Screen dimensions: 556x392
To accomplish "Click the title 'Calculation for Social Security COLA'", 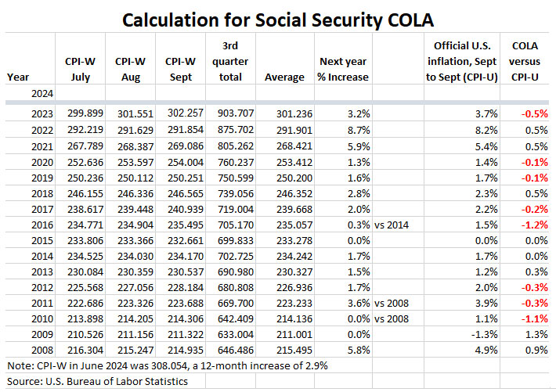I will click(x=277, y=18).
